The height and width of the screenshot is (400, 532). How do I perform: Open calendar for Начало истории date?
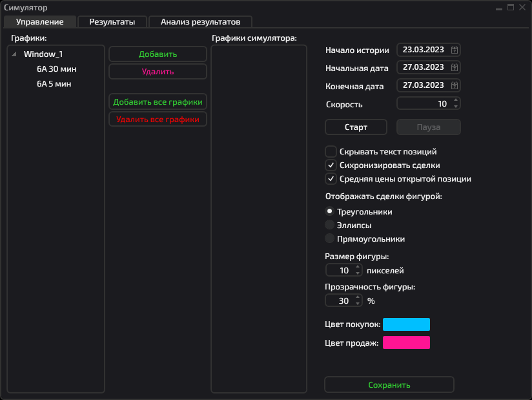tap(455, 50)
